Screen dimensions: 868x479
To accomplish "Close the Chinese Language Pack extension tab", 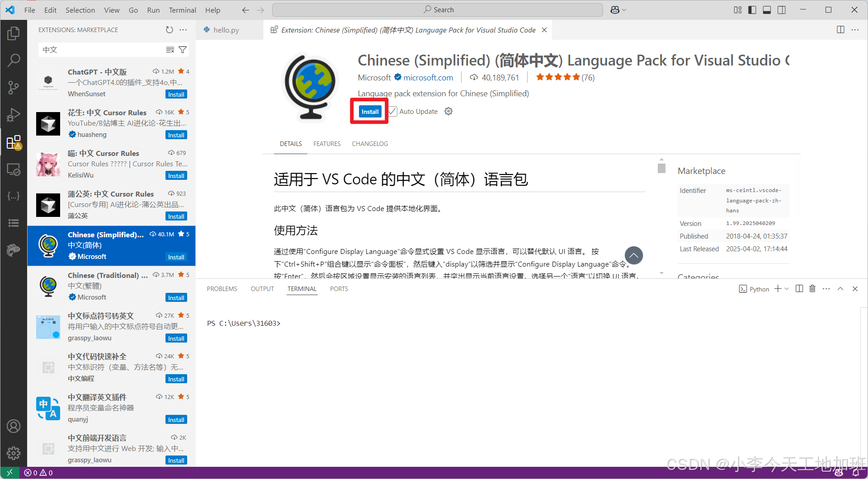I will (544, 30).
